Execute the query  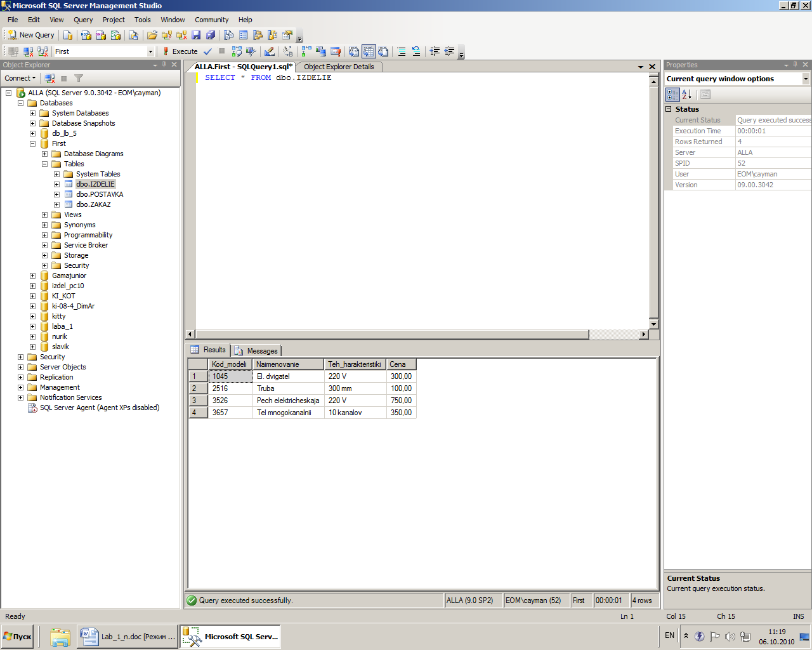pyautogui.click(x=180, y=51)
